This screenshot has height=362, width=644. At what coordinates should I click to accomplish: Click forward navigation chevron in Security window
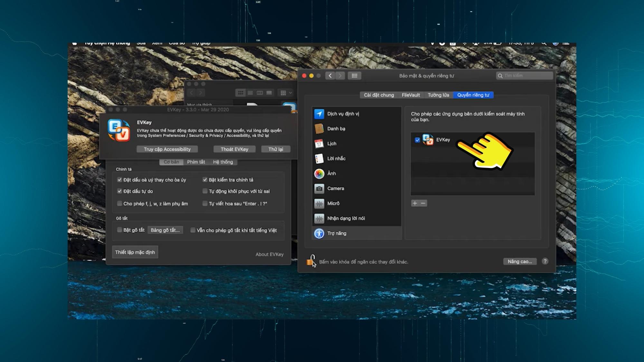[340, 76]
